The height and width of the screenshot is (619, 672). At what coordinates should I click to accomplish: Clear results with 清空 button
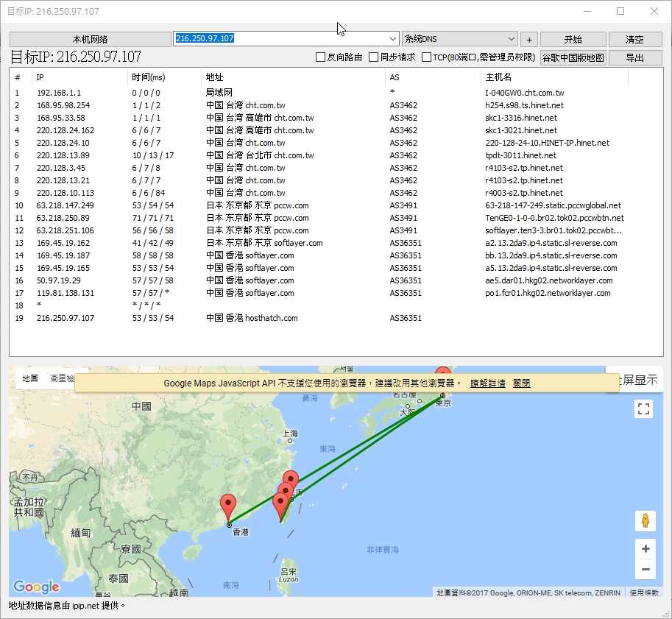634,40
